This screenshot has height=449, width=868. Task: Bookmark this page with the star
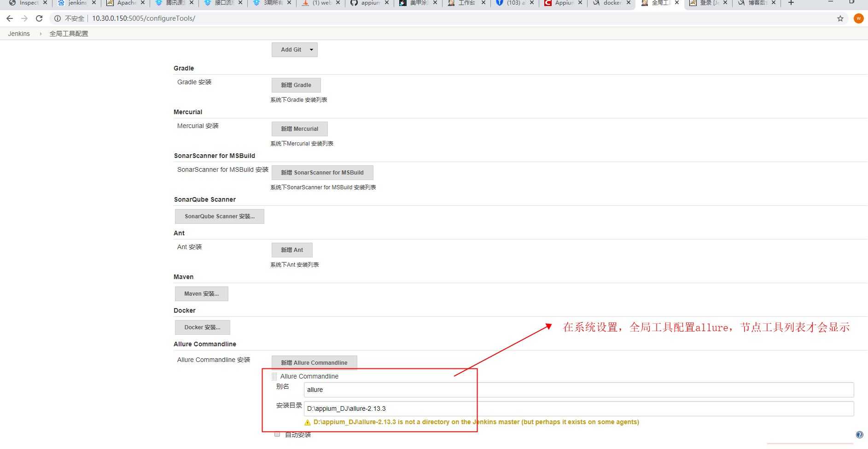click(840, 18)
